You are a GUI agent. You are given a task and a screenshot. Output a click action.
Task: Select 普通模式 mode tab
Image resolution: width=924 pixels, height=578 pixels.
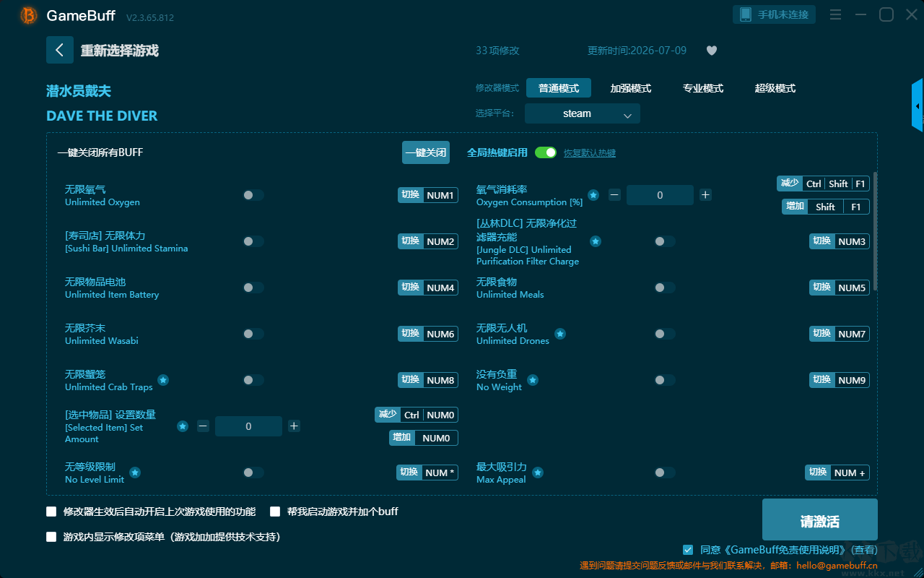pos(559,88)
